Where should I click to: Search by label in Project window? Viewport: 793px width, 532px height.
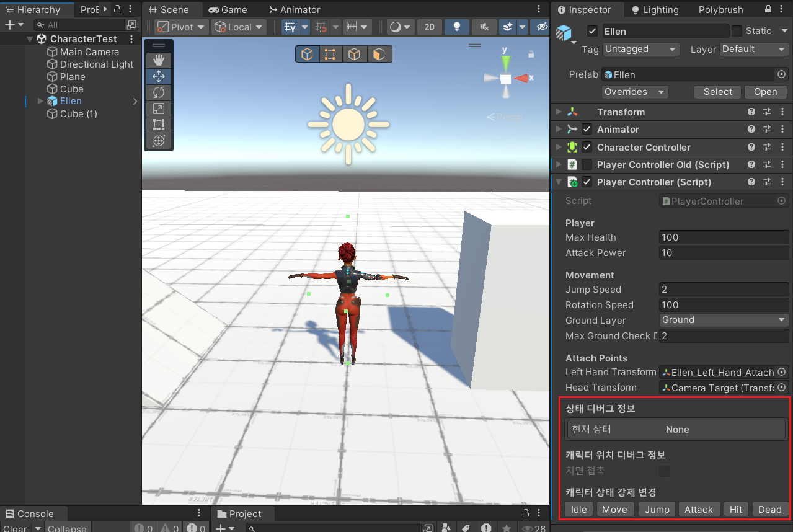pos(466,528)
